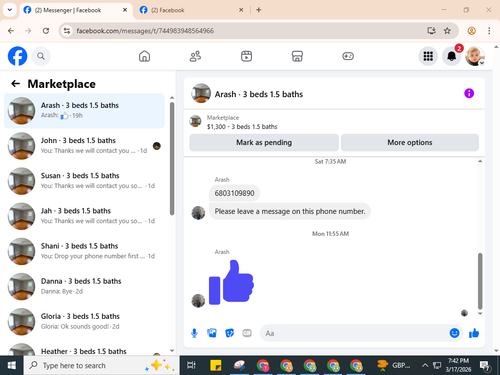500x375 pixels.
Task: Click install app icon in address bar
Action: pos(432,31)
